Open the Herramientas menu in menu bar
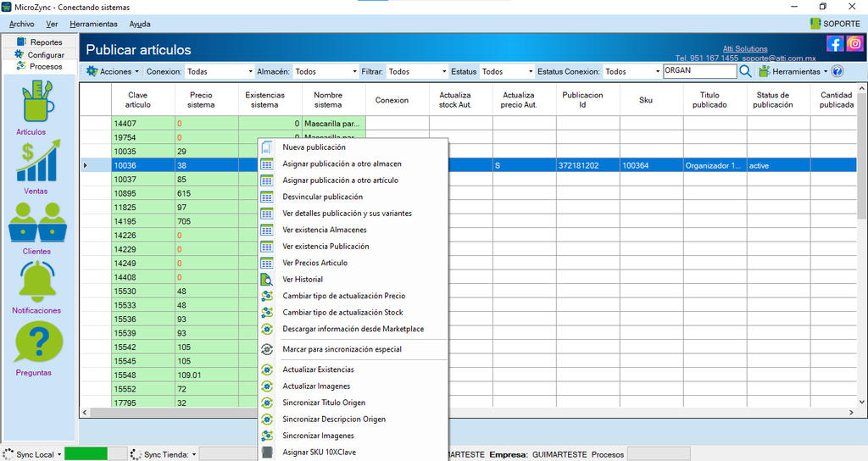Image resolution: width=868 pixels, height=461 pixels. pos(93,24)
